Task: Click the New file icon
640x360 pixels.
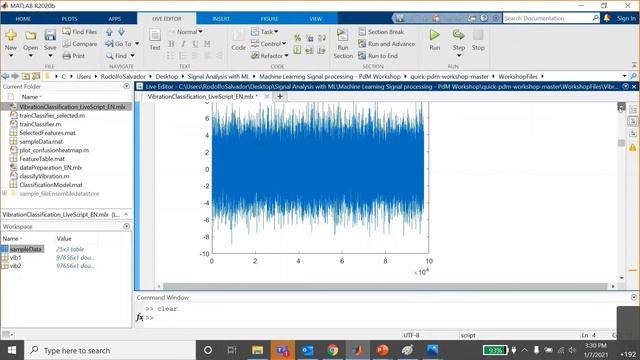Action: (11, 36)
